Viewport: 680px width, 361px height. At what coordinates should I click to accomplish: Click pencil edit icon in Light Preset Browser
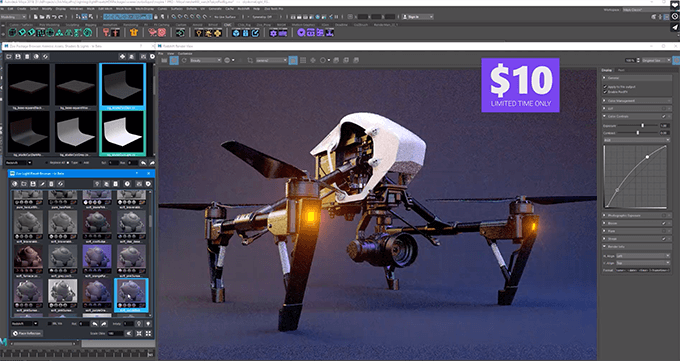pyautogui.click(x=42, y=184)
